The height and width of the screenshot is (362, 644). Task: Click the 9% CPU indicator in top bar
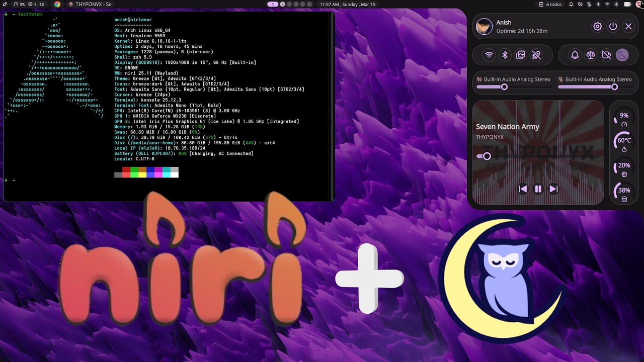19,4
